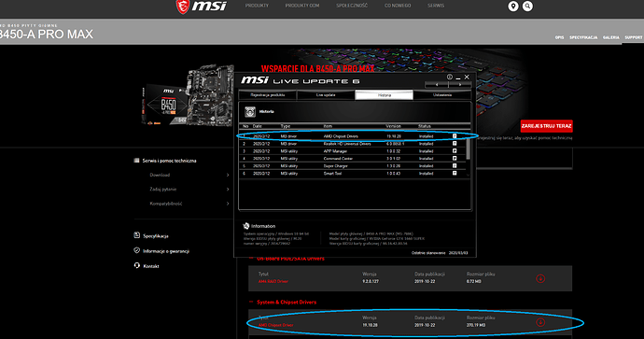Click the Type column header
This screenshot has width=644, height=339.
click(285, 126)
